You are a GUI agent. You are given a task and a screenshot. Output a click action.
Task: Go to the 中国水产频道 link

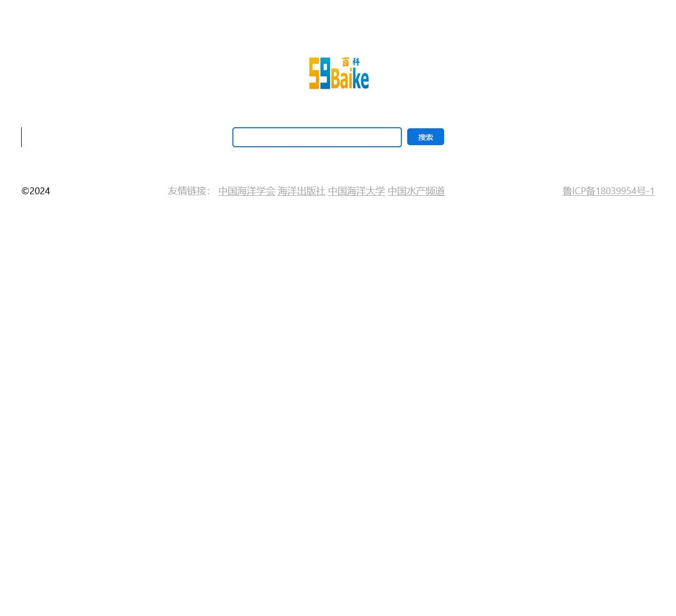(x=416, y=191)
